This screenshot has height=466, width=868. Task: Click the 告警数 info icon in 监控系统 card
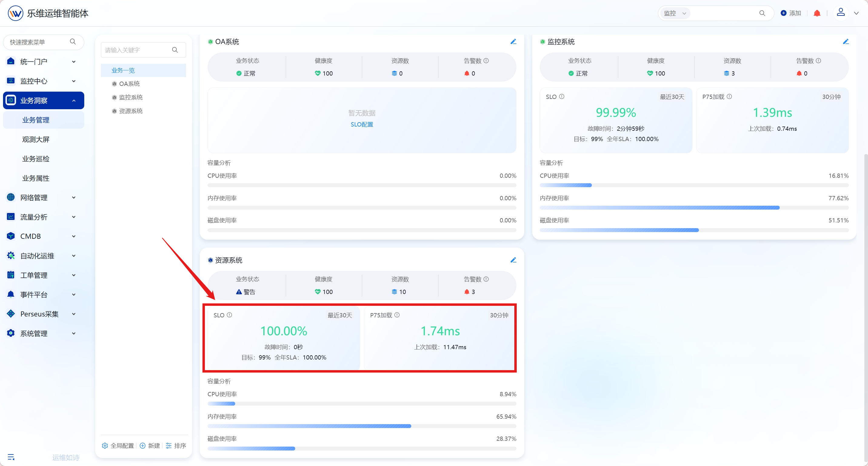point(819,61)
